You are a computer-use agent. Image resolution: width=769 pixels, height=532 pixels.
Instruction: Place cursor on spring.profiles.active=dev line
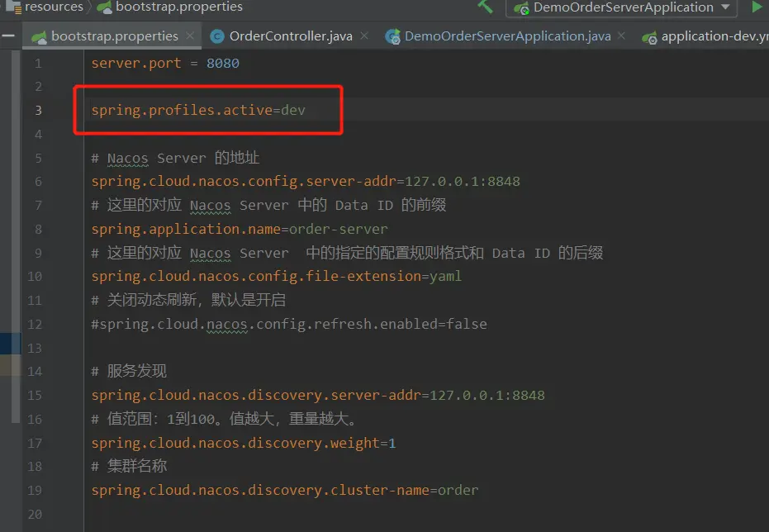point(198,110)
